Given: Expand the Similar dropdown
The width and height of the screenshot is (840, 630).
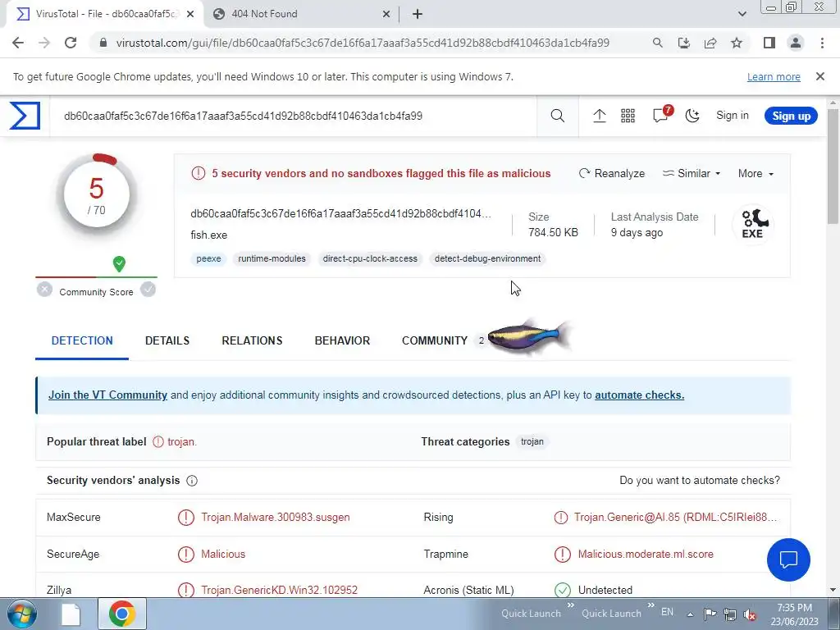Looking at the screenshot, I should click(x=692, y=174).
